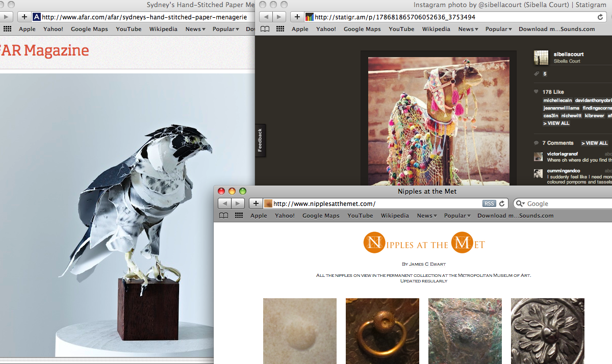Expand the News bookmarks menu in Statigram window
The image size is (612, 364).
[x=468, y=29]
